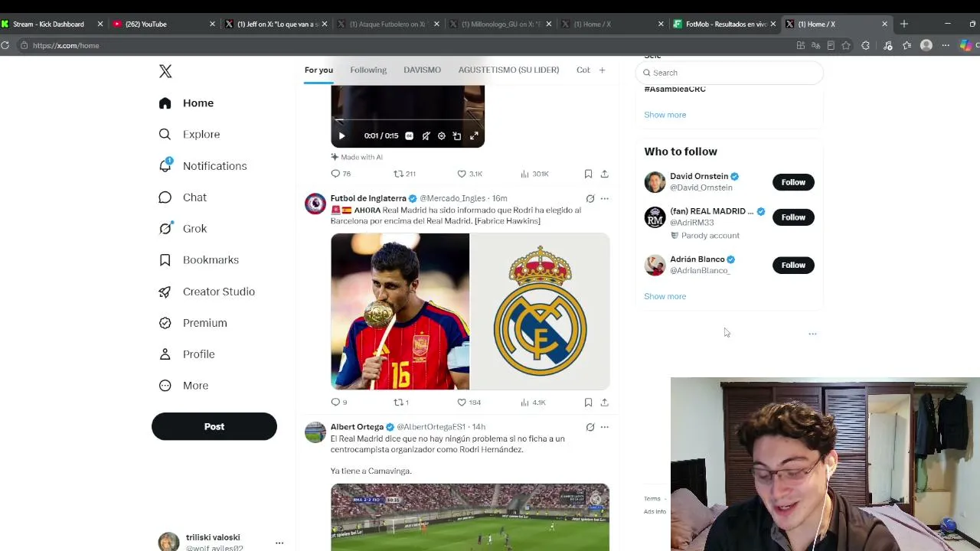Open Grok explain on Futbol de Inglaterra post
980x551 pixels.
pos(590,198)
